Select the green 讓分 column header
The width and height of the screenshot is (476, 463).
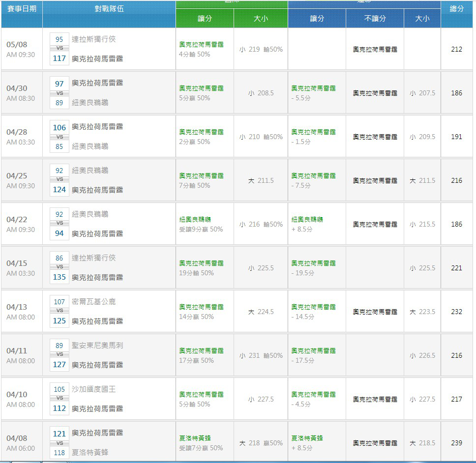point(205,19)
